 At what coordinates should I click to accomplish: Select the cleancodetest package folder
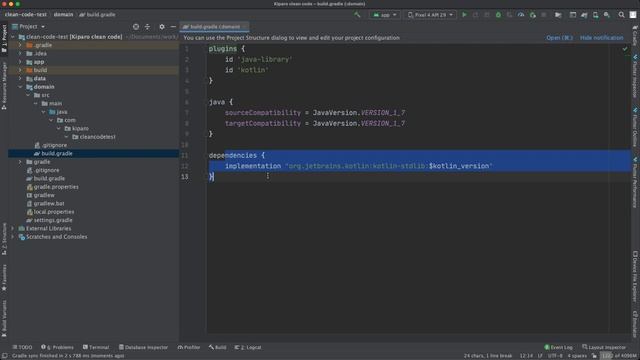[x=94, y=137]
